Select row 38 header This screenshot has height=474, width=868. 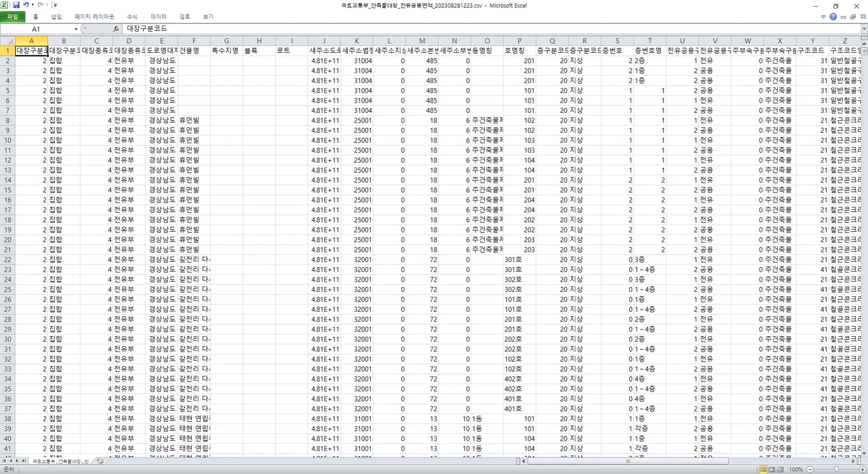click(x=7, y=419)
